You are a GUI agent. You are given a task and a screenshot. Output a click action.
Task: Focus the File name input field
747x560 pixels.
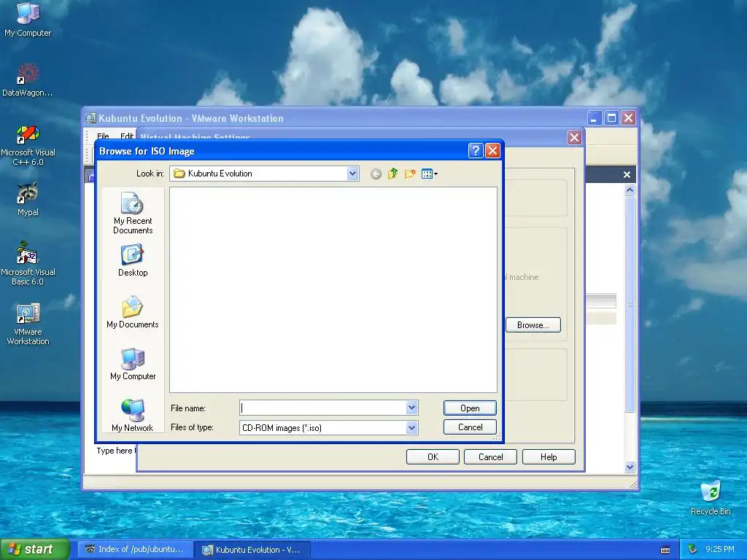coord(323,408)
